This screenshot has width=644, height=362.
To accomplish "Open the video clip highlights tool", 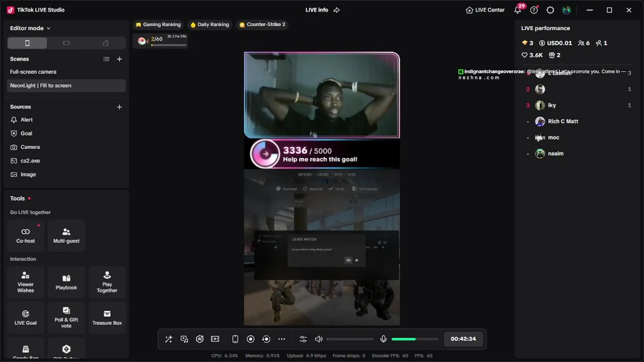I will pyautogui.click(x=215, y=339).
